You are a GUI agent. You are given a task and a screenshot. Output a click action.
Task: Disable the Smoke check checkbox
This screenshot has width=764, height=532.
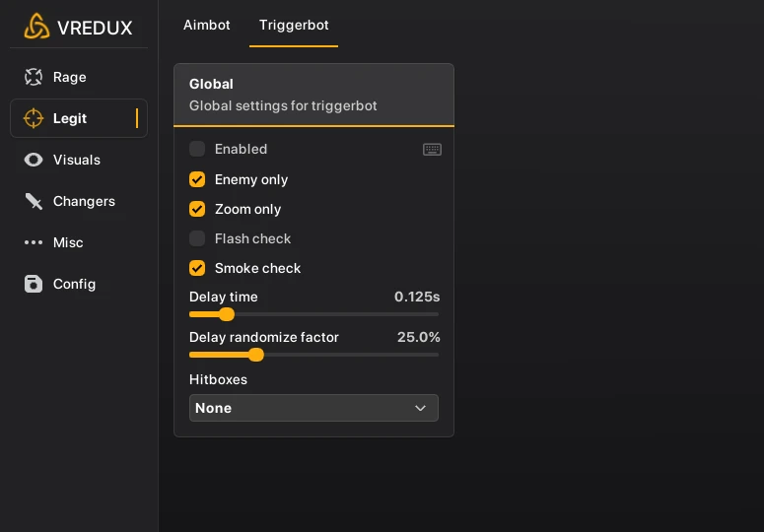(197, 268)
